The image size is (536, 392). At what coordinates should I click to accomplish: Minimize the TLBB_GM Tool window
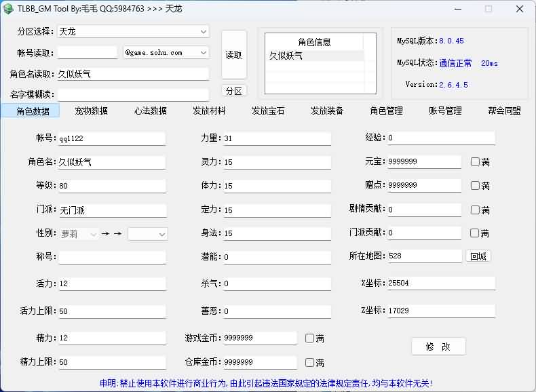[458, 9]
